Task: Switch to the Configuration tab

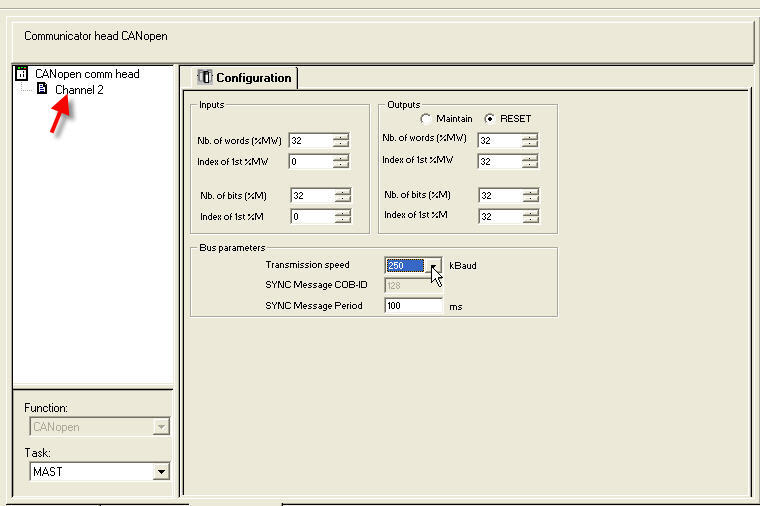Action: [244, 78]
